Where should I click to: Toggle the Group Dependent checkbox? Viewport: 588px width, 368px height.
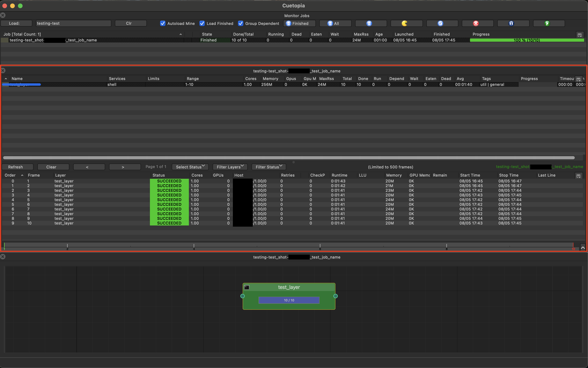tap(240, 23)
